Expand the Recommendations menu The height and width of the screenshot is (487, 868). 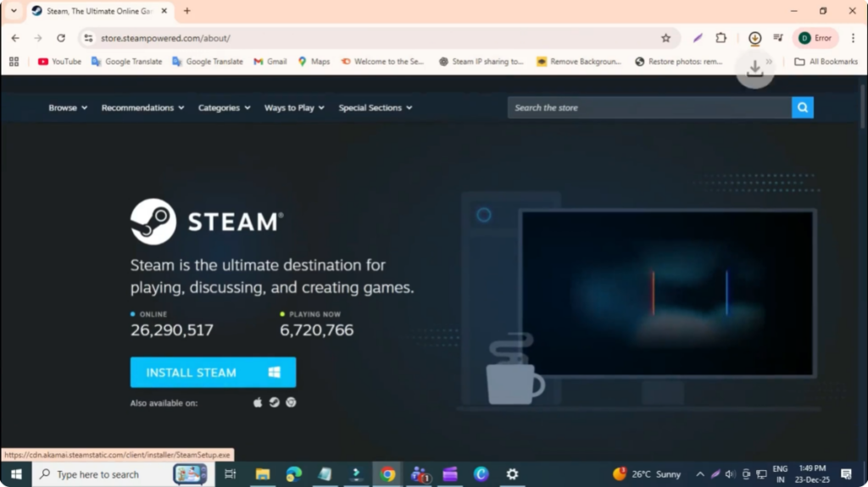pyautogui.click(x=142, y=108)
